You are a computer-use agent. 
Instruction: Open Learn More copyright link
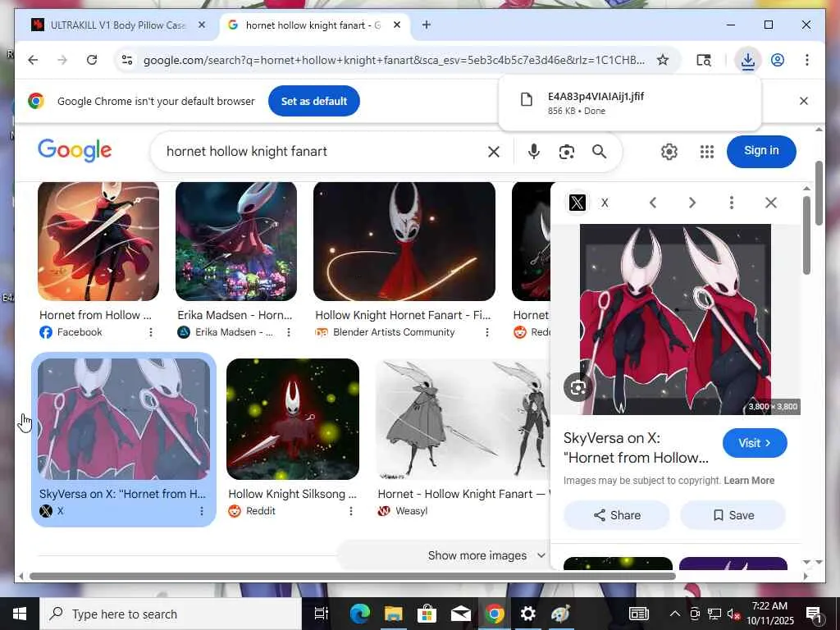pos(749,481)
